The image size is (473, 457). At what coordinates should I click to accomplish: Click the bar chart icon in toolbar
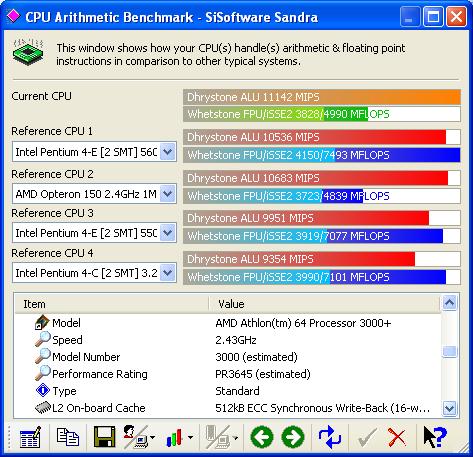175,437
